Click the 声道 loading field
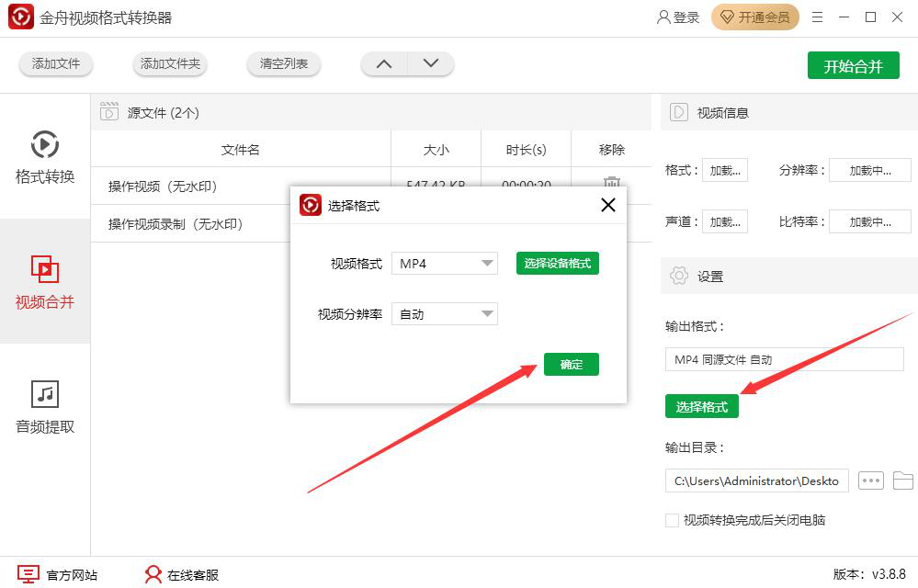 (725, 221)
